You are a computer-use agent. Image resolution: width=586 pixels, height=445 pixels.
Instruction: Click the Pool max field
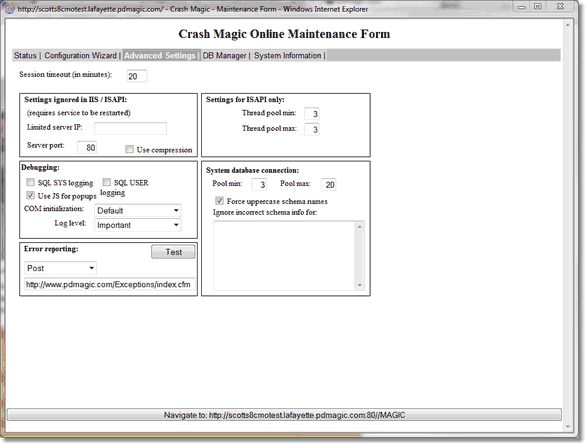point(329,184)
